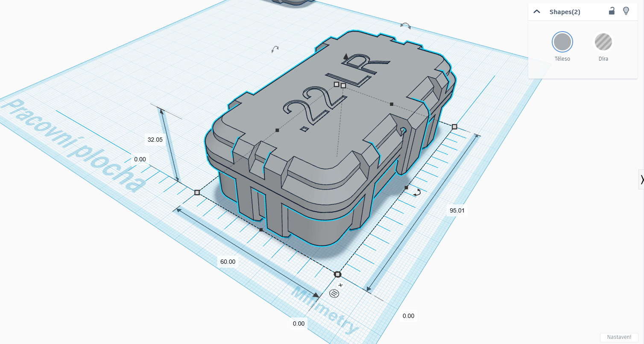The width and height of the screenshot is (644, 344).
Task: Click the rotation arrow handle near 95.01
Action: click(418, 193)
